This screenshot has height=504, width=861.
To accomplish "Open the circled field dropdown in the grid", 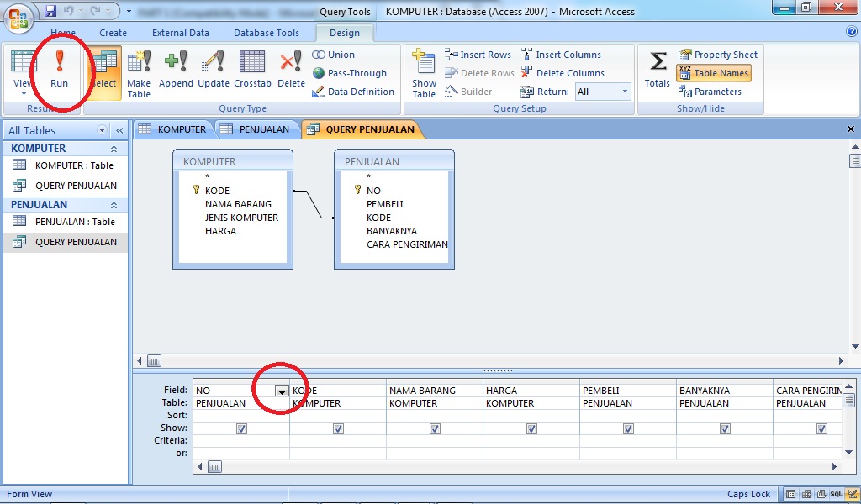I will click(x=281, y=389).
